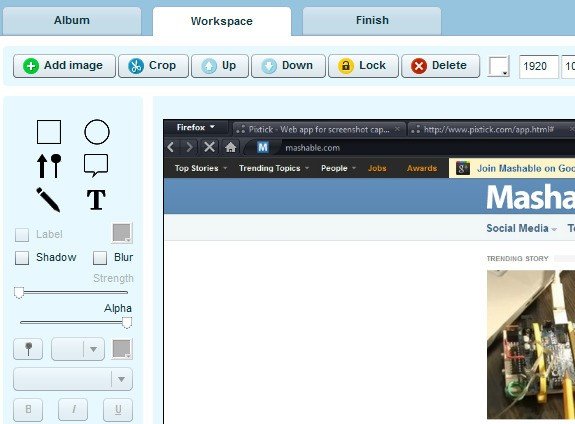Screen dimensions: 575x424
Task: Click the browser home icon
Action: pos(230,147)
